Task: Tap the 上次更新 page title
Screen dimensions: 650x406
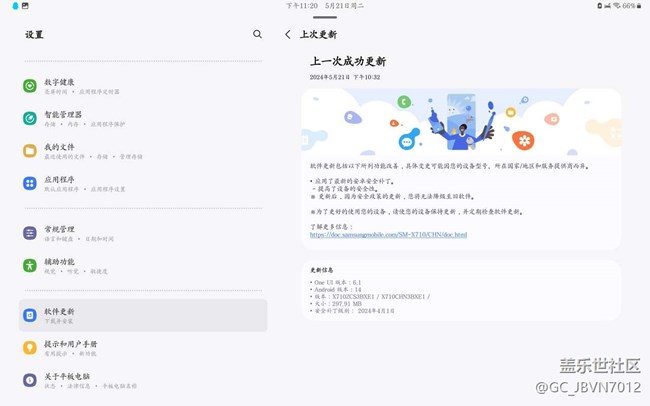Action: click(x=318, y=34)
